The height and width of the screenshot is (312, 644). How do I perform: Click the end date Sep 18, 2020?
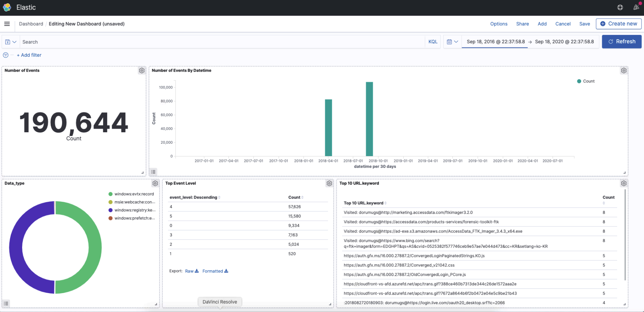(x=564, y=42)
